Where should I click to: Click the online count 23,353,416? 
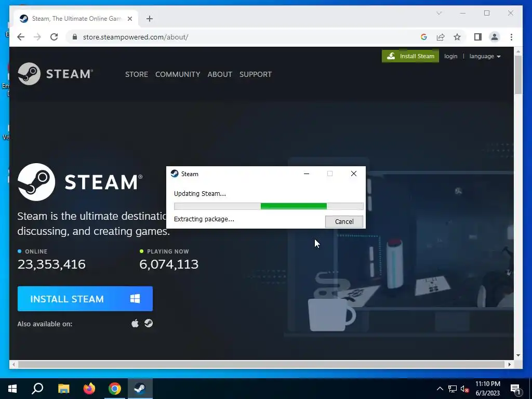[51, 264]
